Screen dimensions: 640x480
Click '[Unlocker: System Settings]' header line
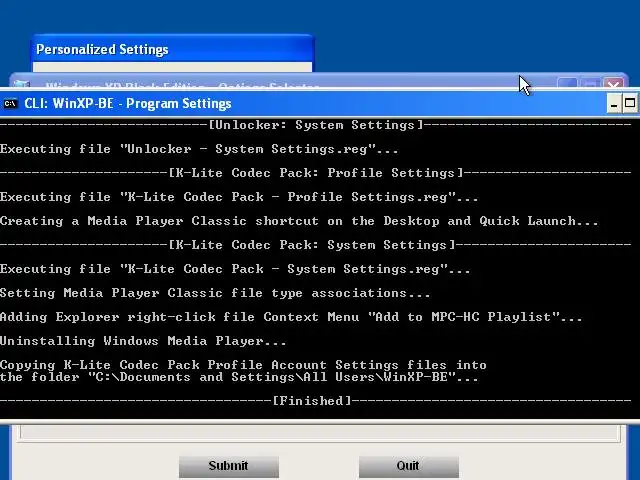pos(316,125)
